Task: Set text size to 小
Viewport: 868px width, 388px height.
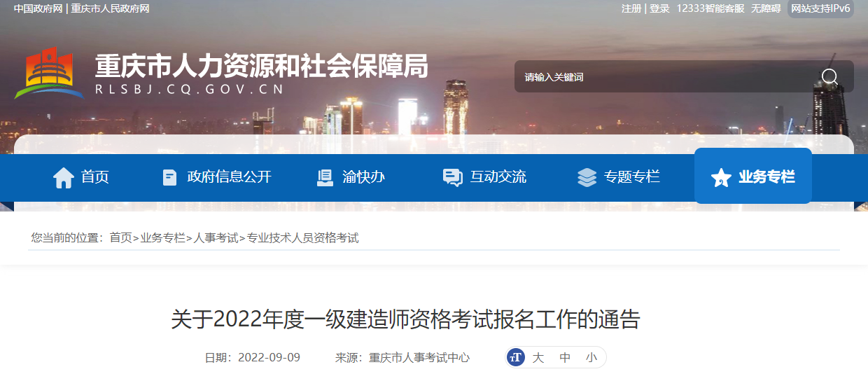Action: point(591,357)
